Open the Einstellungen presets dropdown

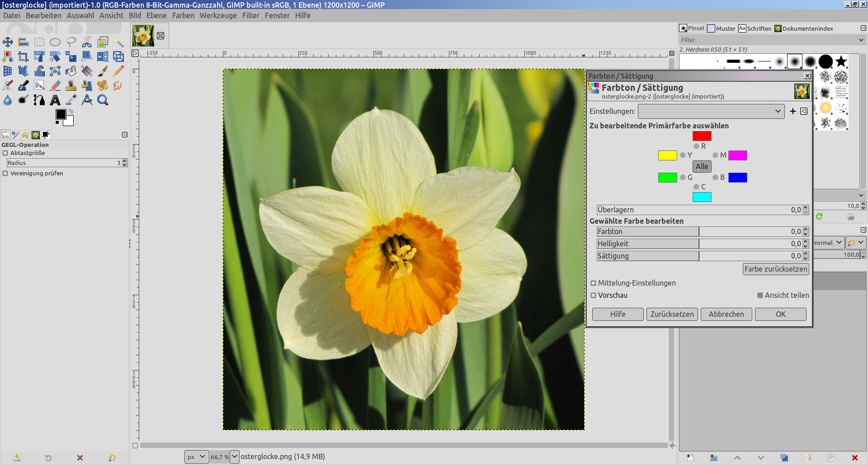(711, 111)
